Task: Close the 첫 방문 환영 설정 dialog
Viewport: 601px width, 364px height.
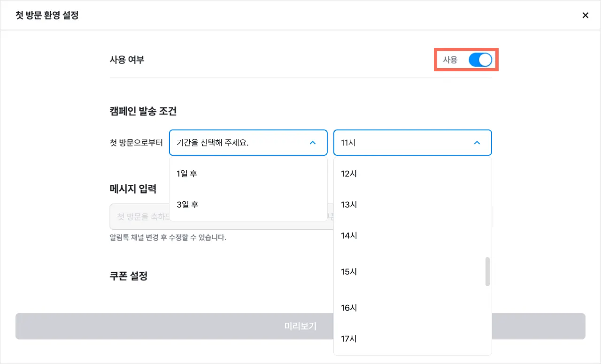Action: (x=585, y=15)
